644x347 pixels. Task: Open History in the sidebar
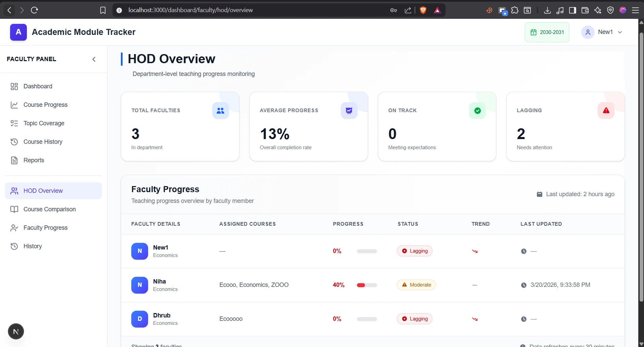point(53,246)
